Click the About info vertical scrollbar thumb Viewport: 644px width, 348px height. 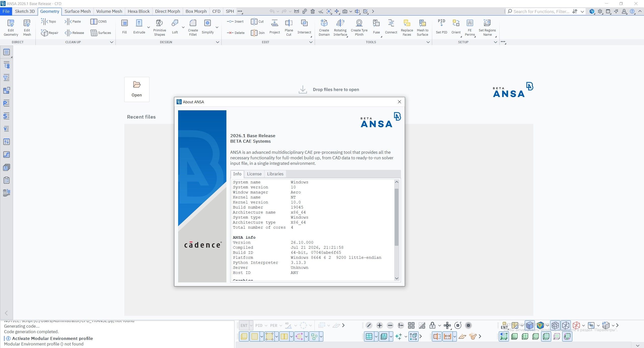[x=396, y=217]
